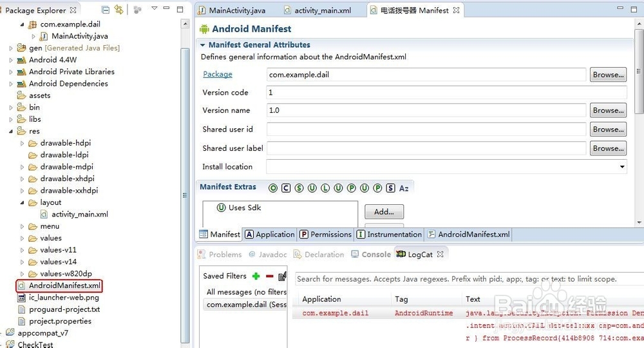The width and height of the screenshot is (644, 348).
Task: Expand the drawable-hdpi folder
Action: pyautogui.click(x=22, y=144)
